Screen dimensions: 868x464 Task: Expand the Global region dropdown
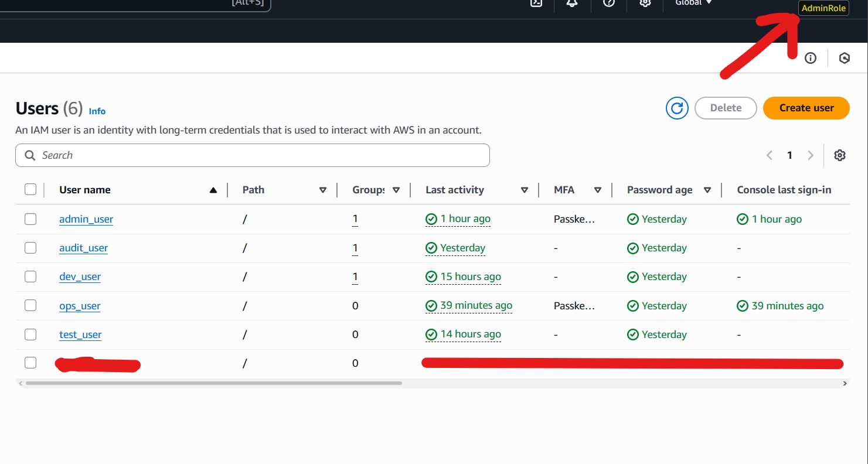[x=693, y=3]
